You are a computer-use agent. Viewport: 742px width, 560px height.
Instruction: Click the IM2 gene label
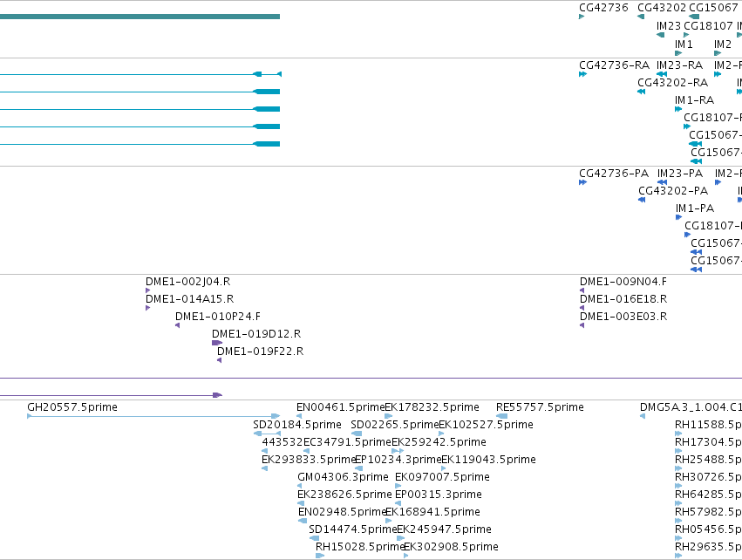click(x=723, y=44)
